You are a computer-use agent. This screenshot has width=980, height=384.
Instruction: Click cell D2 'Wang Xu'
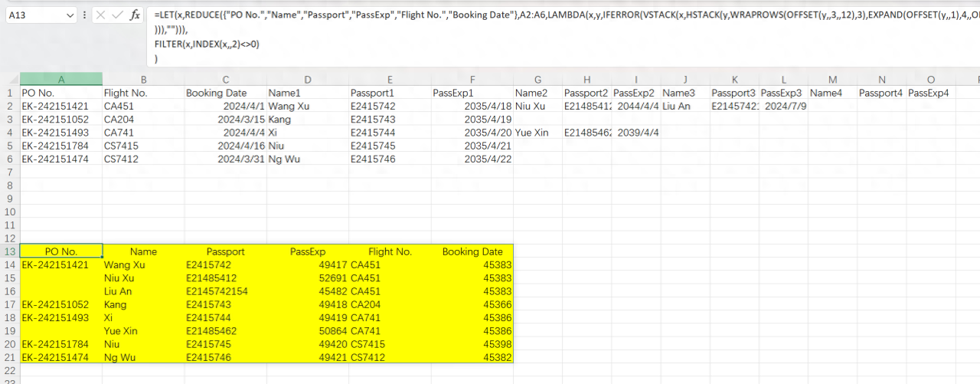click(x=308, y=107)
